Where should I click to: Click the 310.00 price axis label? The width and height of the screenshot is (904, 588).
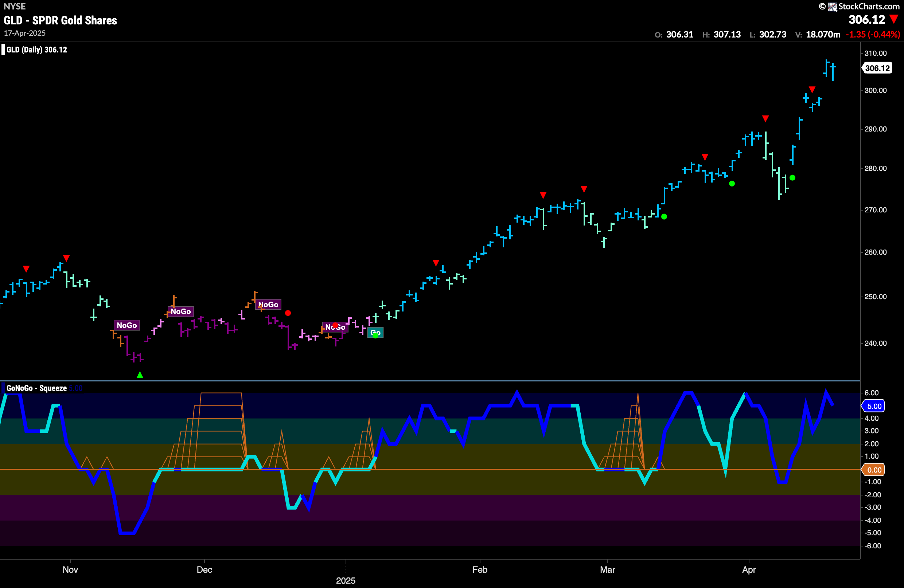pyautogui.click(x=876, y=54)
